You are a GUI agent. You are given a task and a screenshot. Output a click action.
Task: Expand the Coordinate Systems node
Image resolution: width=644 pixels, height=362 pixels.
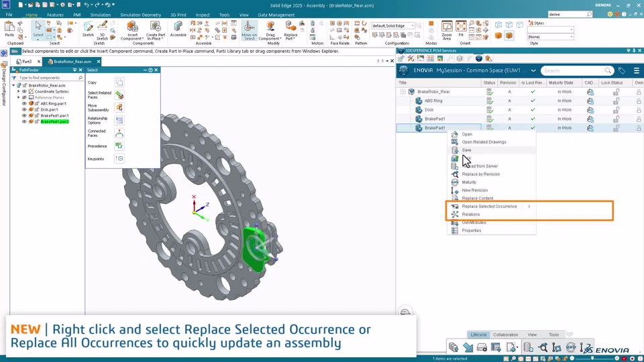coord(19,92)
